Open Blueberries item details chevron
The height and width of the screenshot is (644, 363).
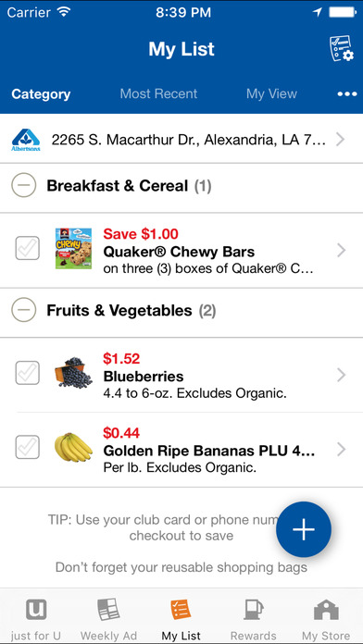click(341, 375)
